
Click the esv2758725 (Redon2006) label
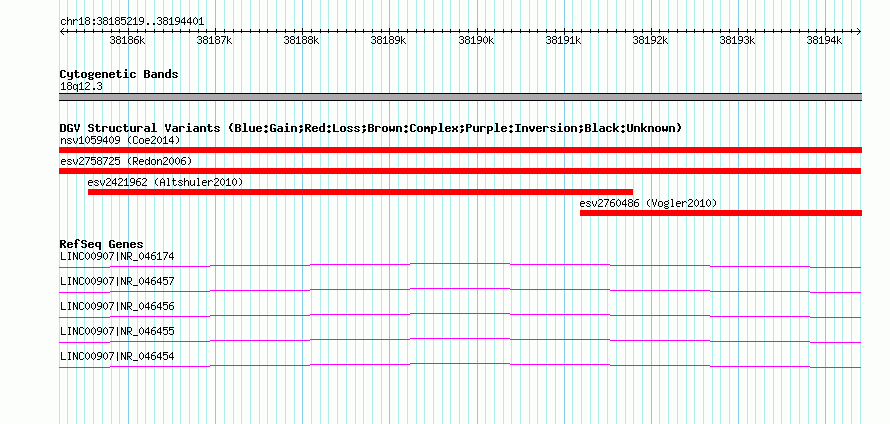tap(126, 161)
